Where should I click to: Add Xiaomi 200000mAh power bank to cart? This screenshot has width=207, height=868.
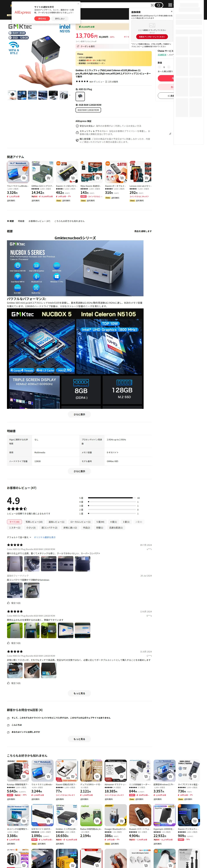tap(195, 821)
